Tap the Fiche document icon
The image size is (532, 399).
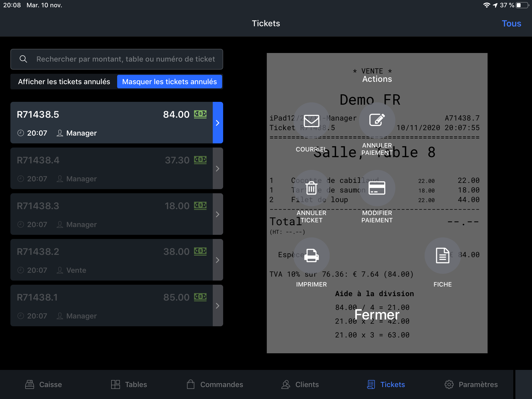pos(443,256)
